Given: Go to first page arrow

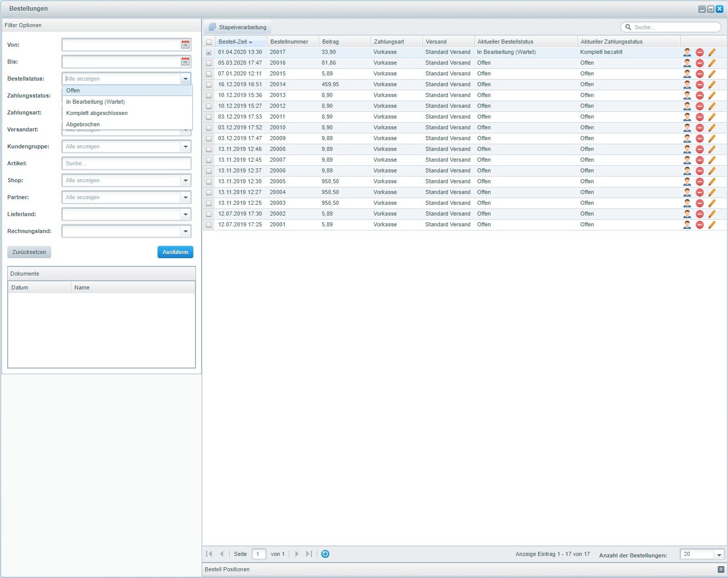Looking at the screenshot, I should pos(209,554).
